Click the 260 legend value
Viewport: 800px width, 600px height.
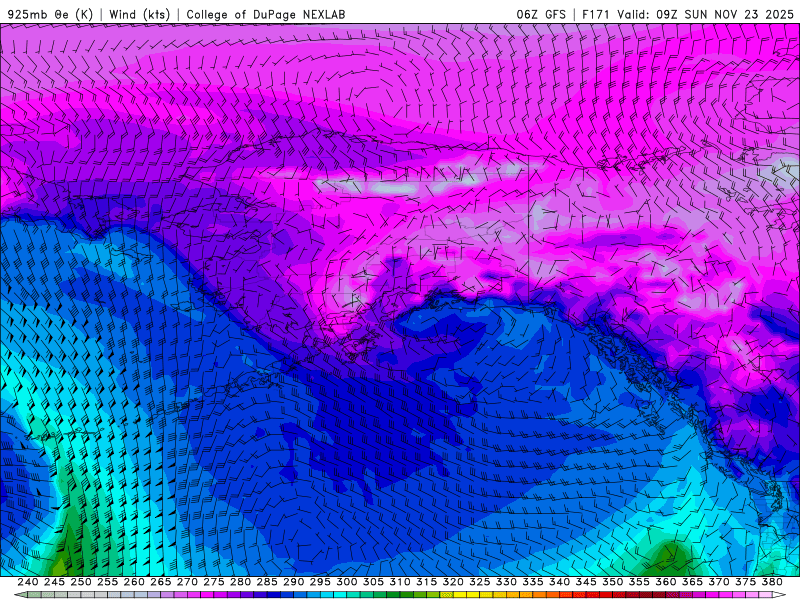point(134,582)
